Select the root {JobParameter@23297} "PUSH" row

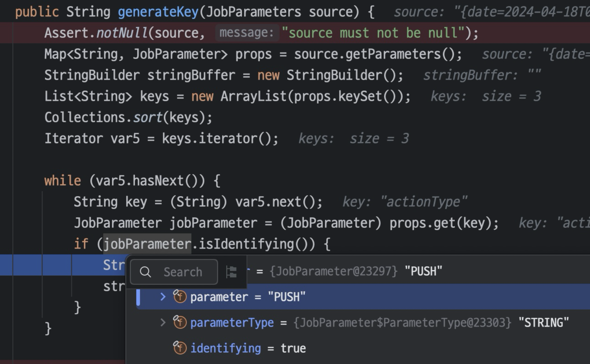point(356,271)
